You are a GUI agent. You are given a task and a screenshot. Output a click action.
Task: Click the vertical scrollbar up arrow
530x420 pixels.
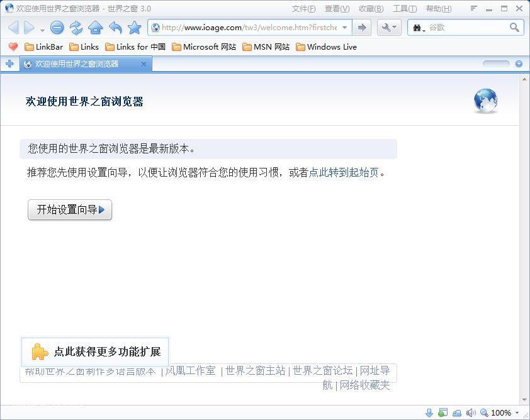click(524, 79)
